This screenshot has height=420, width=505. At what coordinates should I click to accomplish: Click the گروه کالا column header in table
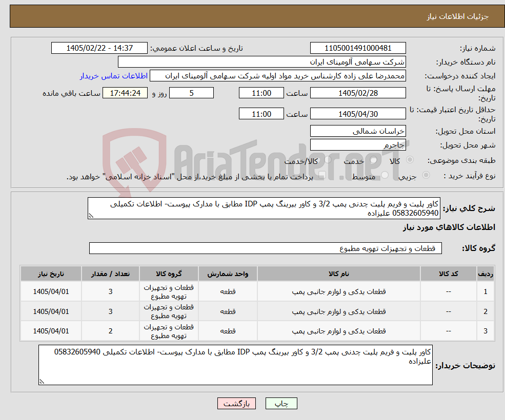pos(169,274)
